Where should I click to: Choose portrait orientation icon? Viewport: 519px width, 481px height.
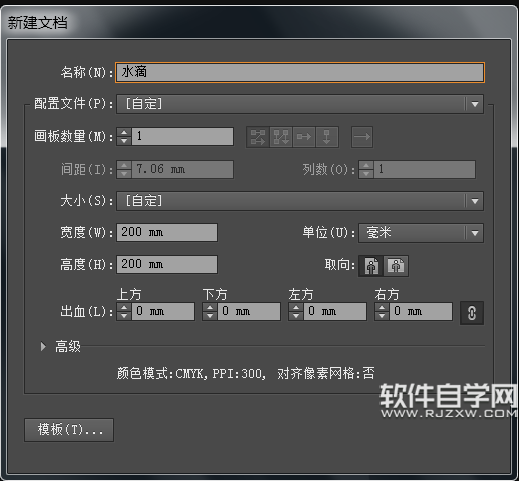pos(371,266)
